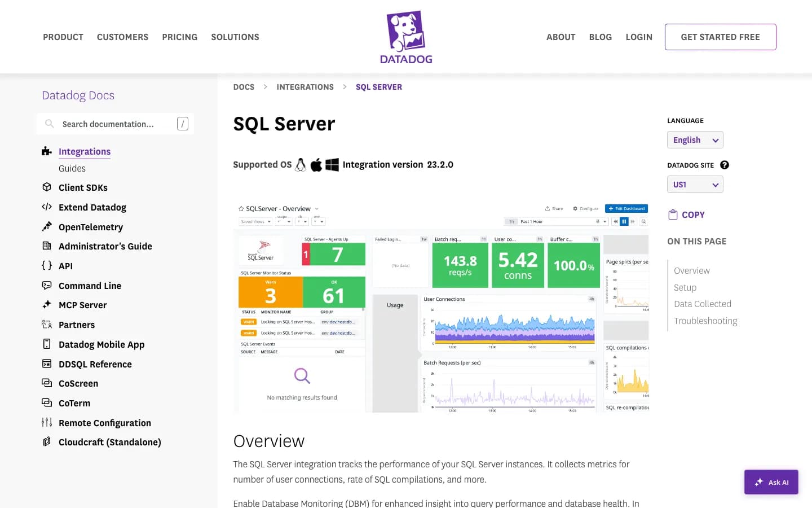Click the SQLServer Overview dashboard screenshot
Screen dimensions: 812x508
(441, 307)
